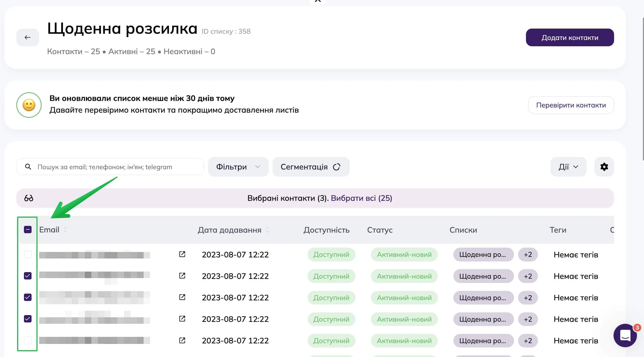Screen dimensions: 644x357
Task: Click the Активний-новий status in second row
Action: 404,276
